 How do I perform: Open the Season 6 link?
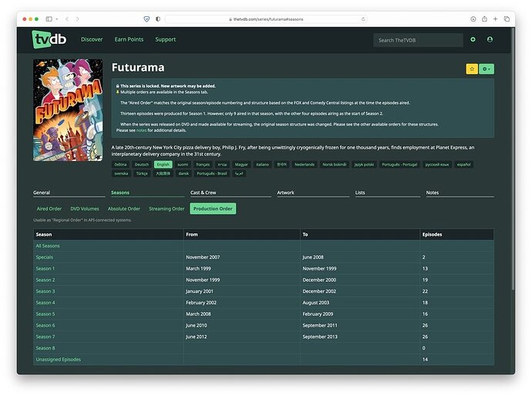point(45,325)
